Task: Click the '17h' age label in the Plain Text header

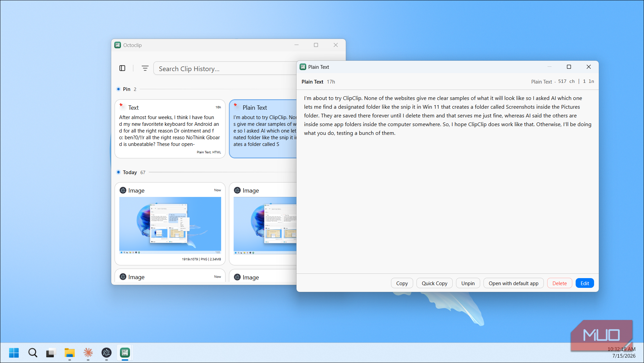Action: point(331,82)
